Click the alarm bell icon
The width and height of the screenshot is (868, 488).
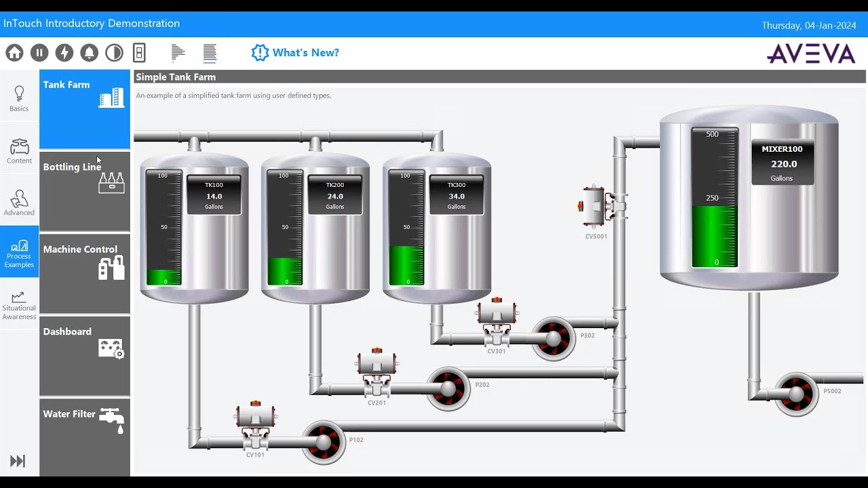89,53
